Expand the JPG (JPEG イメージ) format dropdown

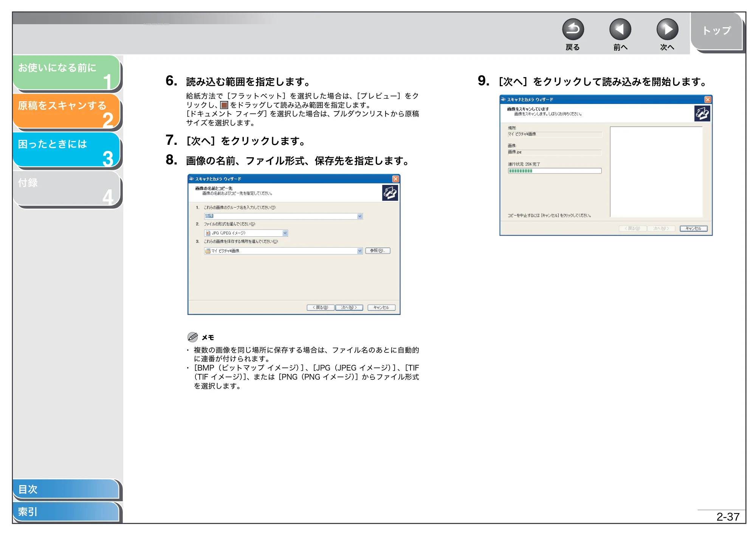(285, 233)
